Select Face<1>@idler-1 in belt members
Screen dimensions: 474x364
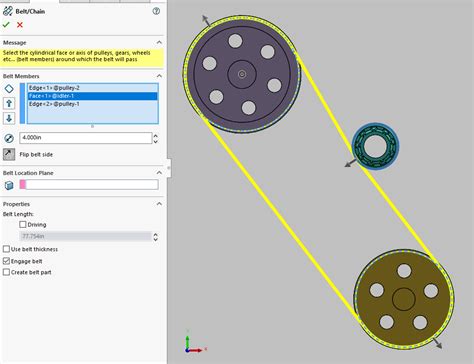[93, 96]
